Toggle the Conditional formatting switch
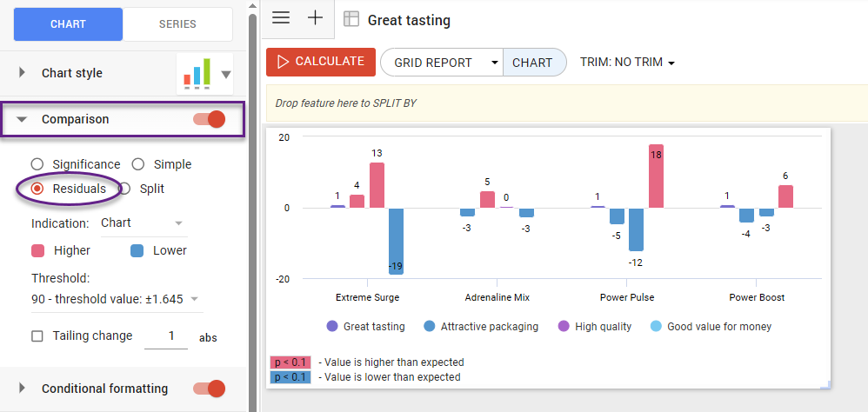 coord(209,389)
